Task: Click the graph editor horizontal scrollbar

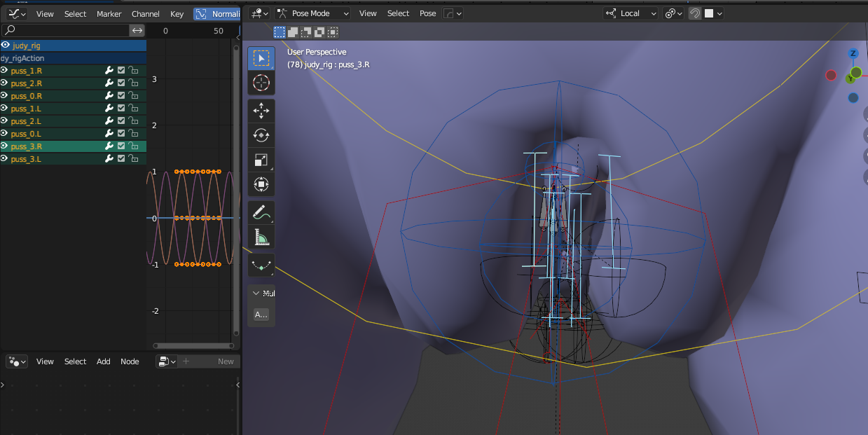Action: coord(193,345)
